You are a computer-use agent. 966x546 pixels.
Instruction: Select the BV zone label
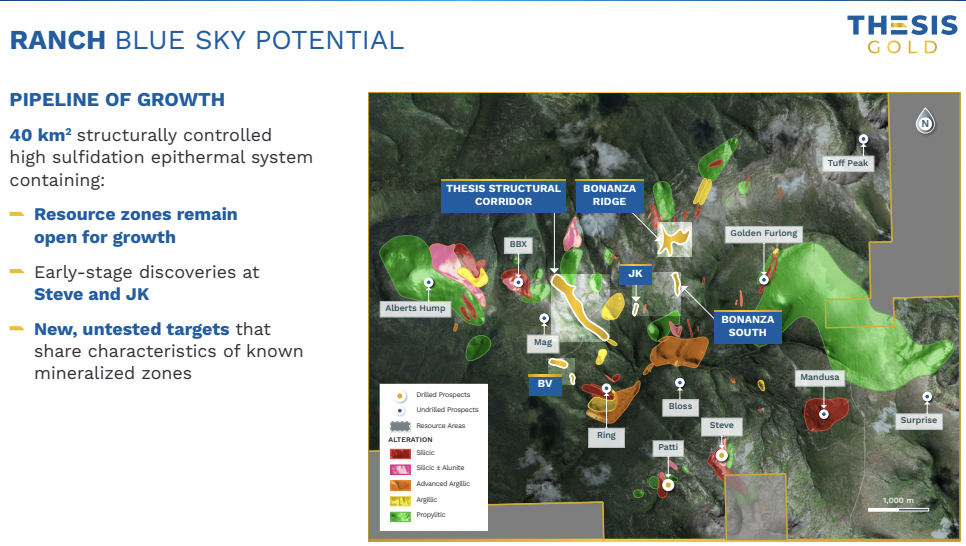(x=545, y=384)
